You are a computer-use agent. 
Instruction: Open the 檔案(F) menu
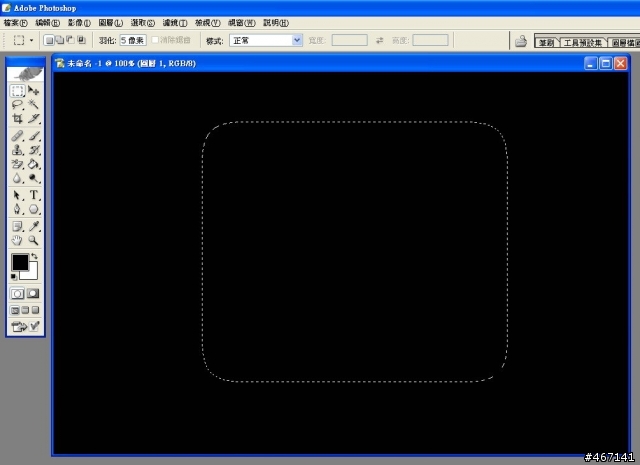(16, 23)
